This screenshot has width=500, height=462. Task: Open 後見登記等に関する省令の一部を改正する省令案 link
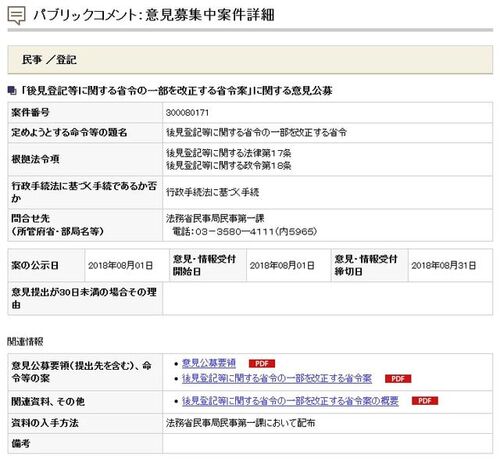click(x=277, y=378)
